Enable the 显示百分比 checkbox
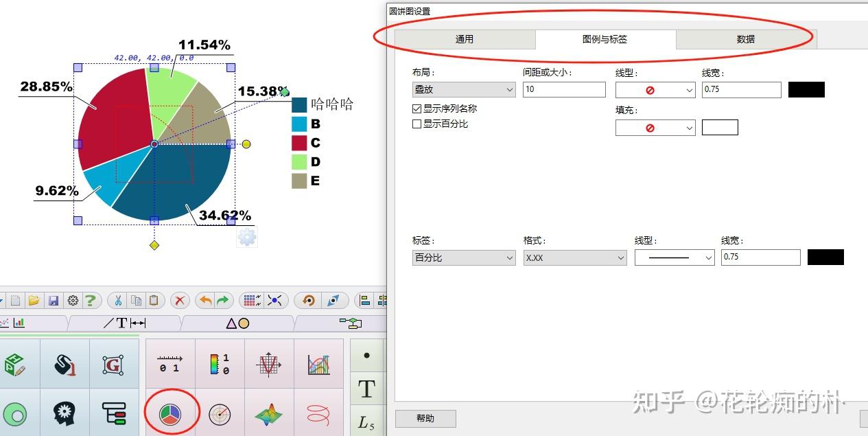The image size is (868, 436). pyautogui.click(x=417, y=124)
